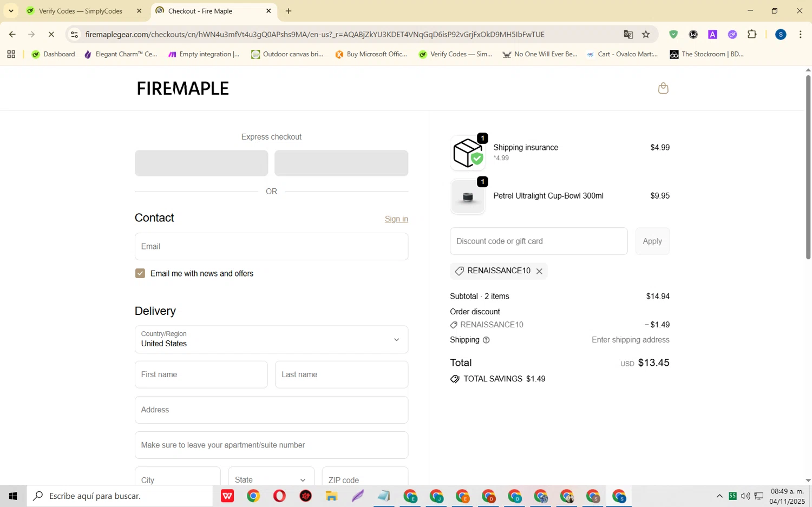The width and height of the screenshot is (812, 507).
Task: Close the Verify Codes — SimplyCodes tab
Action: 139,11
